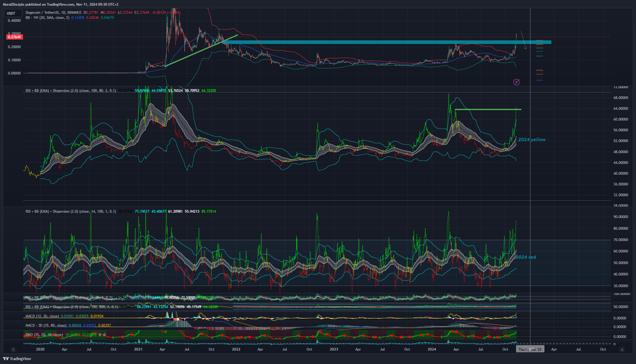Toggle the A auto-scale button
Screen dimensions: 636x364
622,349
